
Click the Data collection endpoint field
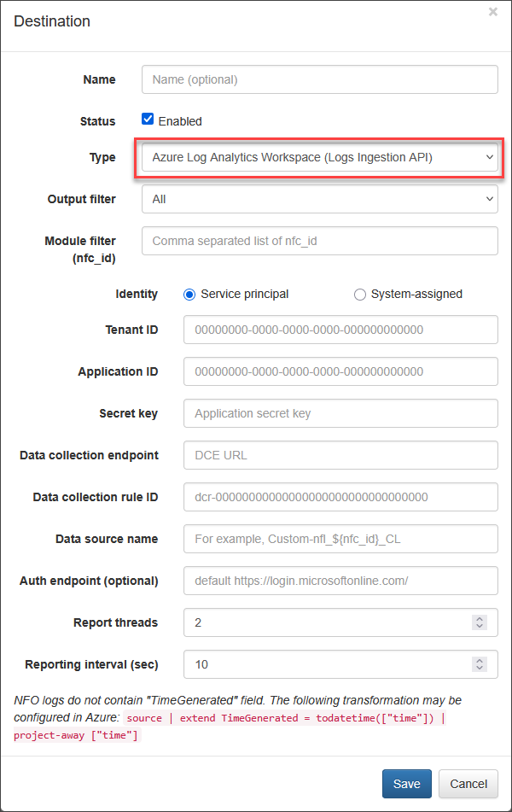340,455
